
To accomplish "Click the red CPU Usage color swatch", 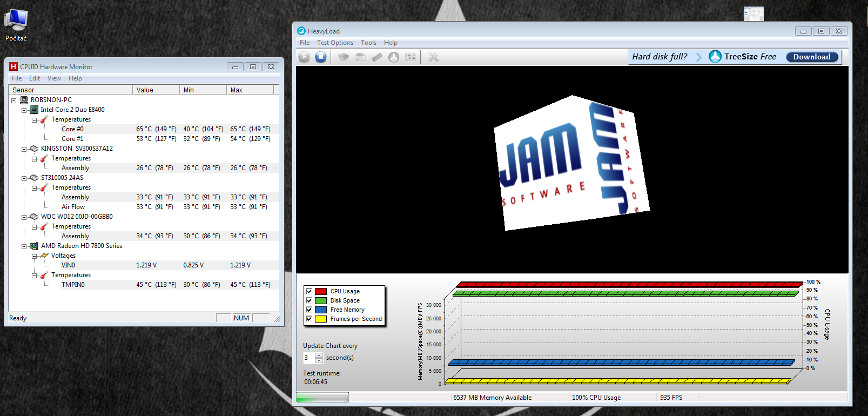I will point(321,291).
